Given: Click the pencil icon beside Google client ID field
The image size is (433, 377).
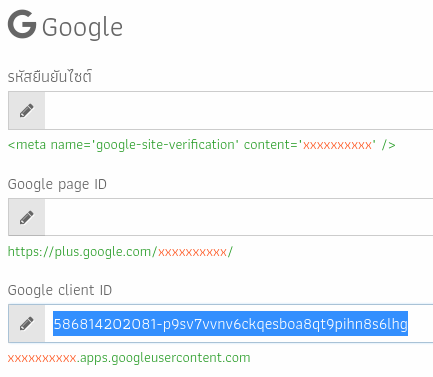Looking at the screenshot, I should click(x=27, y=324).
